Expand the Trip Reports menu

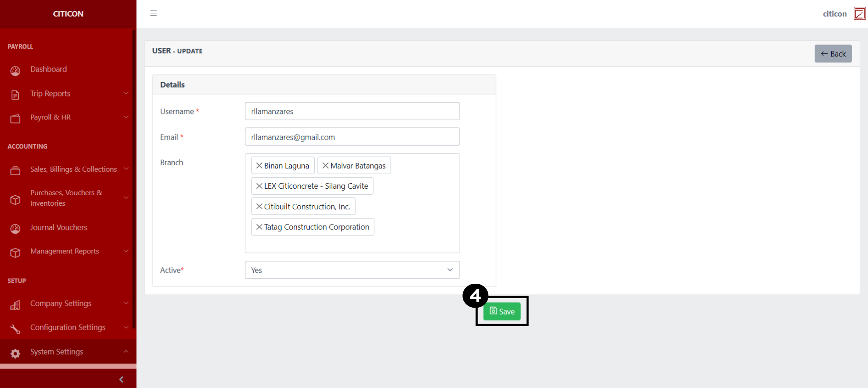tap(68, 94)
